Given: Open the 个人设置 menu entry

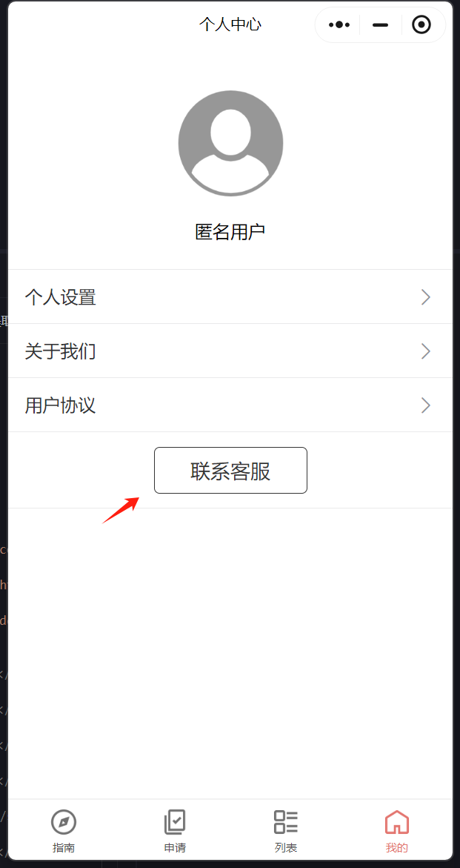Looking at the screenshot, I should [230, 297].
